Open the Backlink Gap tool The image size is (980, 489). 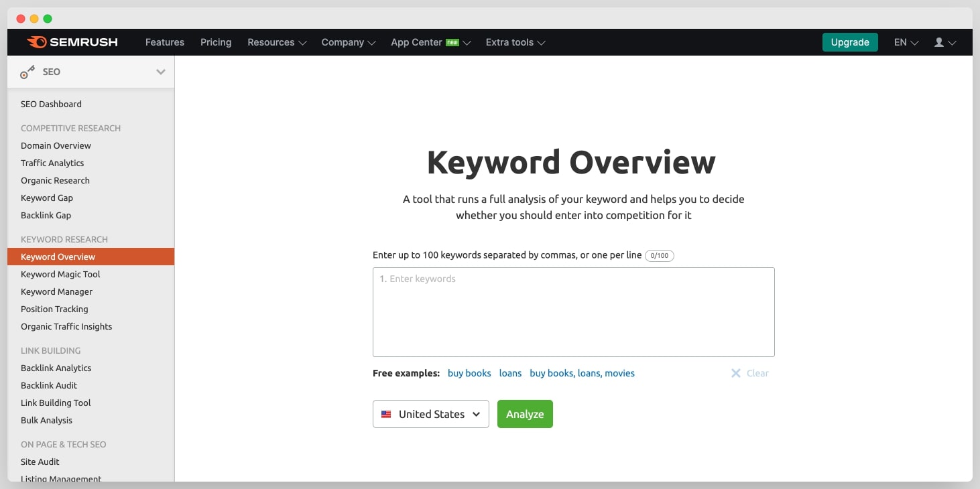coord(46,215)
